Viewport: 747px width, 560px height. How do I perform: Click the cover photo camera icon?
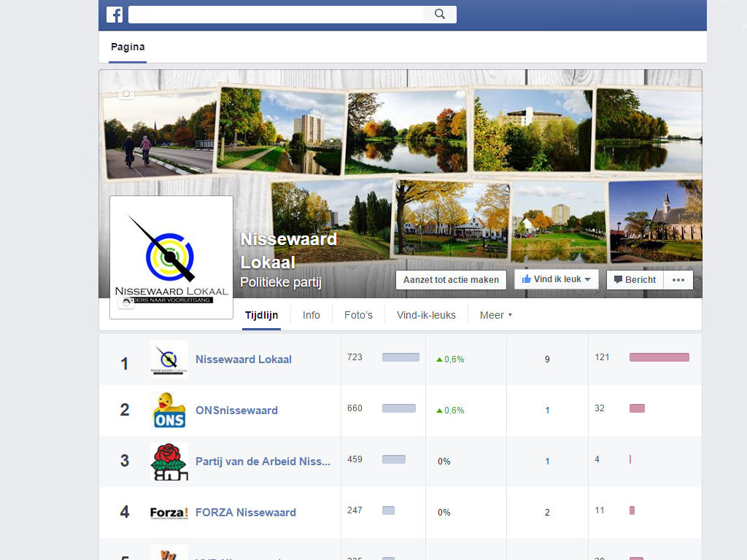coord(126,93)
